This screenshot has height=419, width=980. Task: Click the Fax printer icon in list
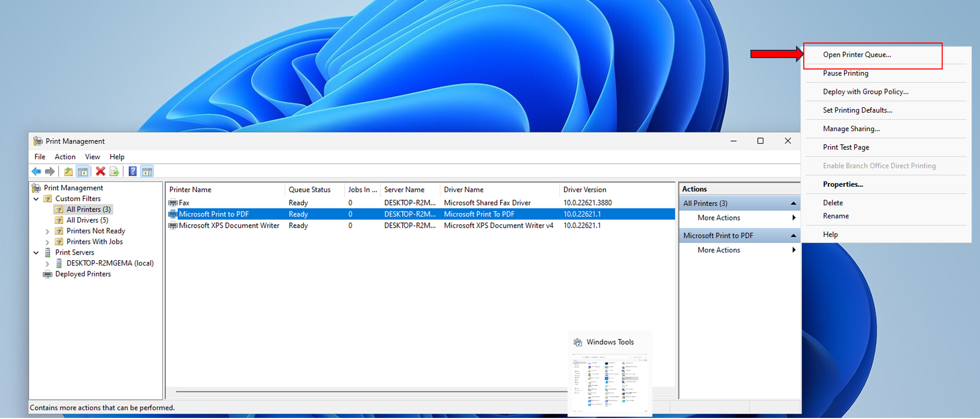pyautogui.click(x=173, y=203)
